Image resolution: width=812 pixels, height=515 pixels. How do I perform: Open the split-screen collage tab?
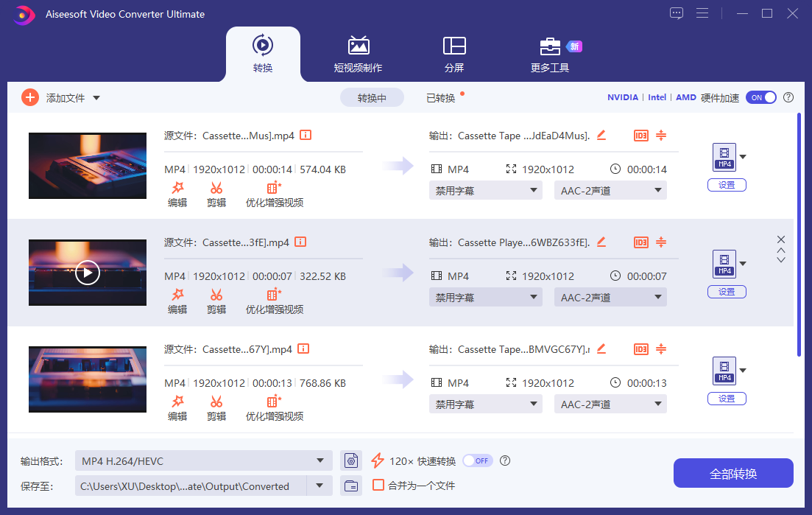[x=453, y=55]
